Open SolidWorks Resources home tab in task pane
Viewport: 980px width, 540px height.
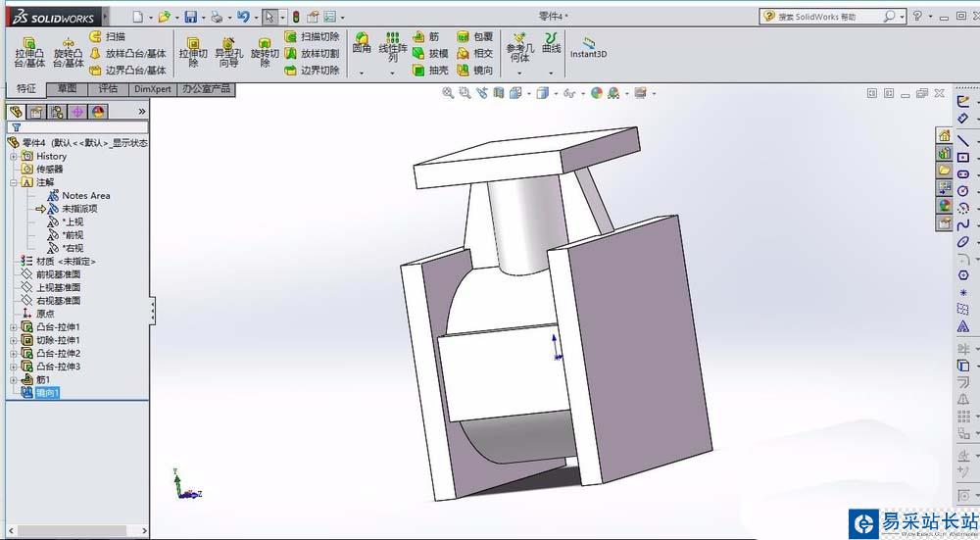944,135
